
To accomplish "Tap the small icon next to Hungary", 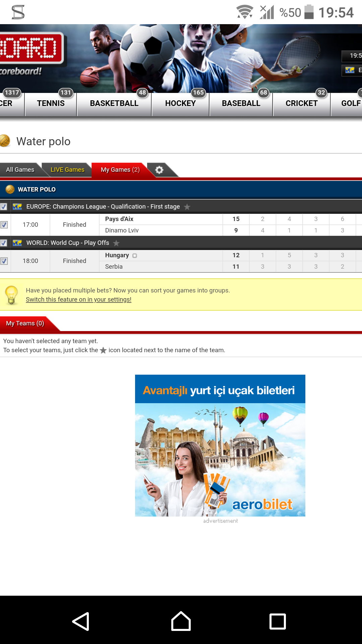I will coord(135,256).
